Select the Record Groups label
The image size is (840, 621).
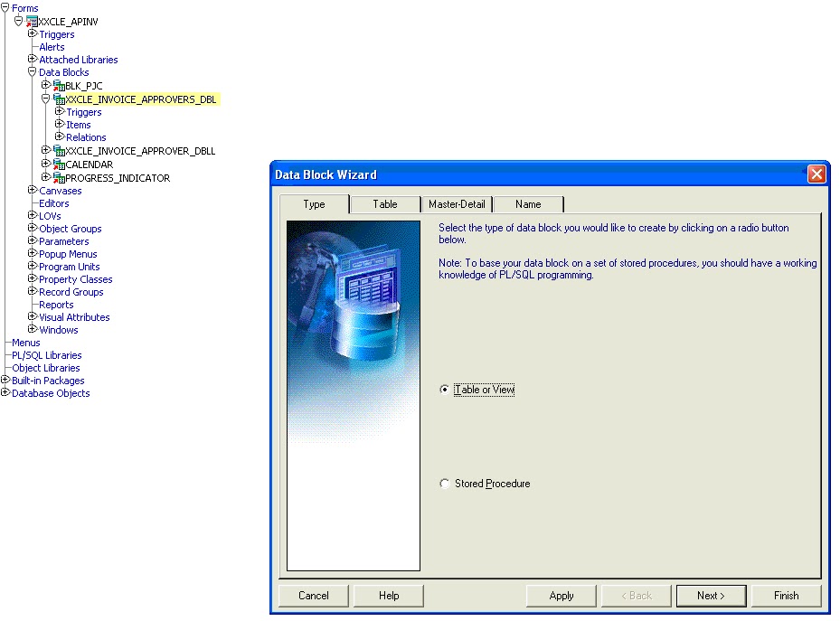click(x=71, y=292)
